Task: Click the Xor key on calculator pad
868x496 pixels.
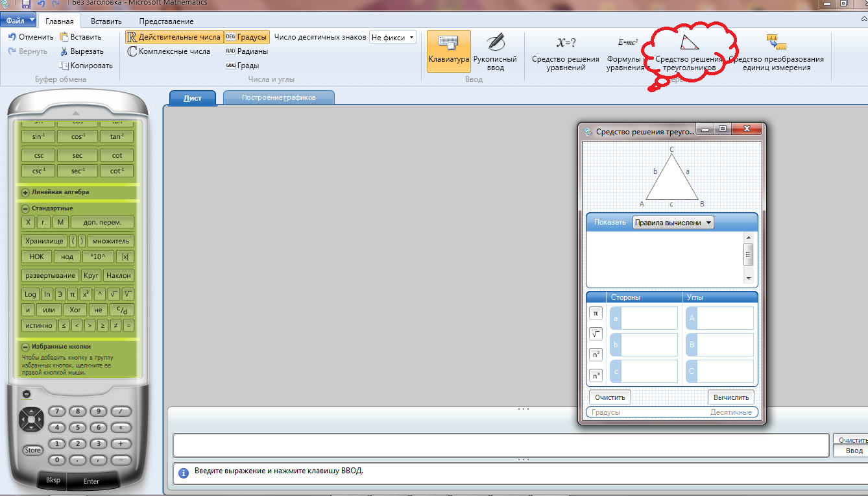Action: [75, 310]
